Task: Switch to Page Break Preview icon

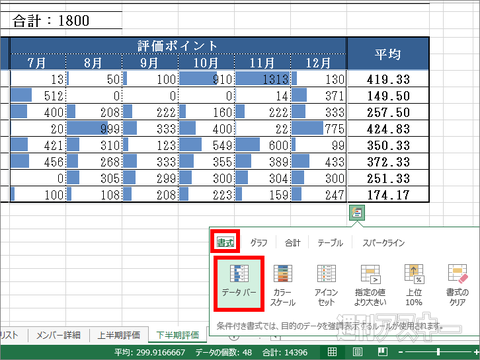Action: [x=382, y=352]
